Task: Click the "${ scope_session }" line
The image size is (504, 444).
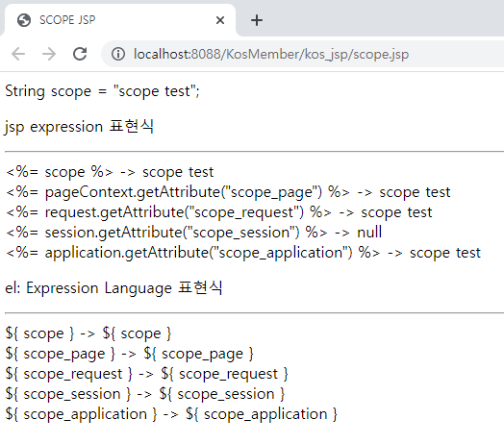Action: click(145, 394)
